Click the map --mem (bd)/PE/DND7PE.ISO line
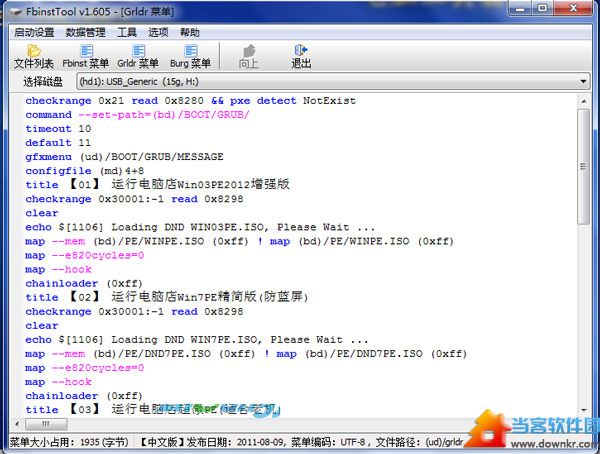The image size is (600, 454). [x=246, y=354]
